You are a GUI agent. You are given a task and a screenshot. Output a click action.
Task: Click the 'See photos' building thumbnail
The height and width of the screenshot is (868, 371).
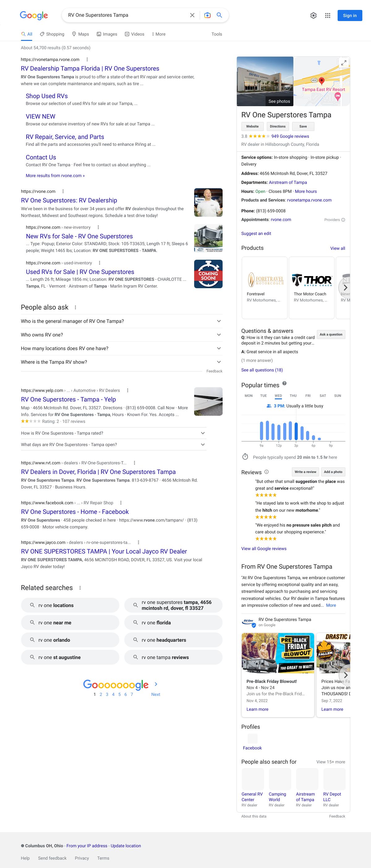(x=265, y=81)
